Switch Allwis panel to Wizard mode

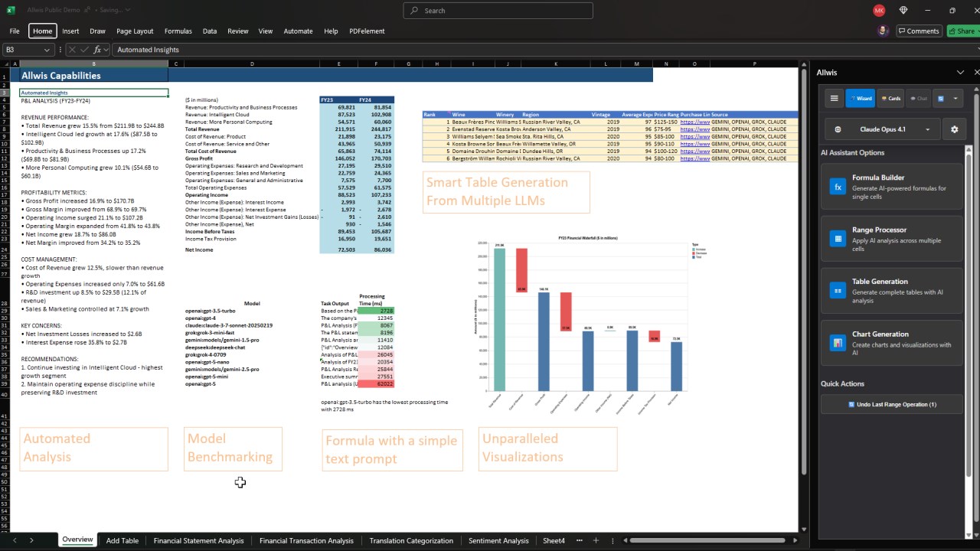click(861, 99)
